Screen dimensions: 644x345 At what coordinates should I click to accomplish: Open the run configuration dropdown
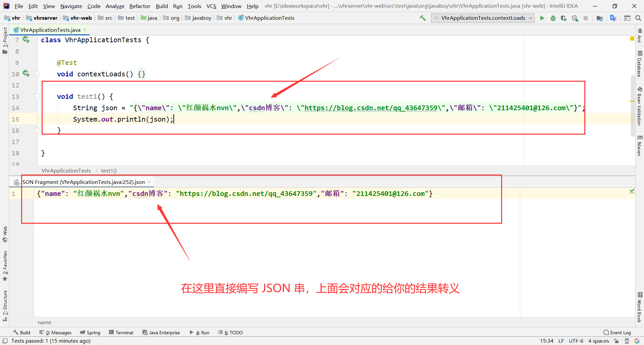483,18
